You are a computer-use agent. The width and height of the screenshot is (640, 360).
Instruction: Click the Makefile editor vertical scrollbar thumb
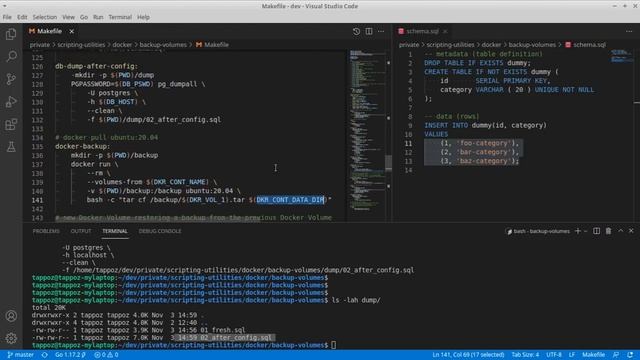click(x=389, y=163)
